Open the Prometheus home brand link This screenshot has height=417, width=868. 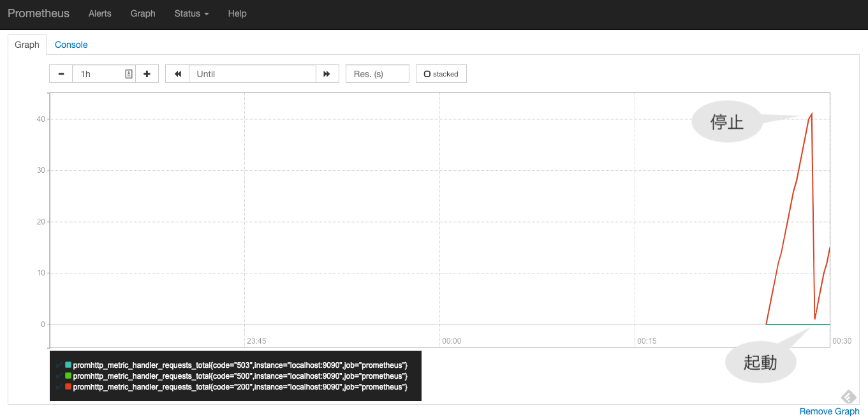click(38, 13)
